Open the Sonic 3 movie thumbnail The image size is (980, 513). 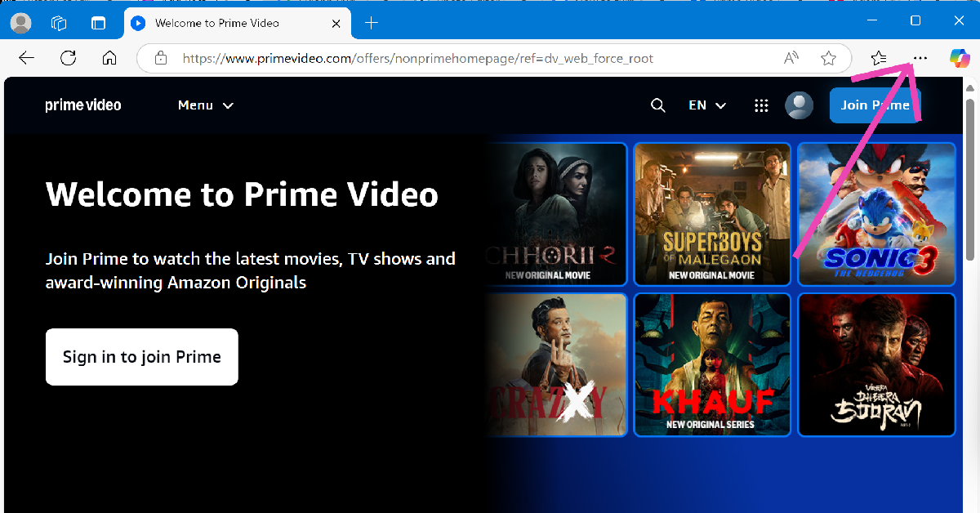pyautogui.click(x=877, y=214)
